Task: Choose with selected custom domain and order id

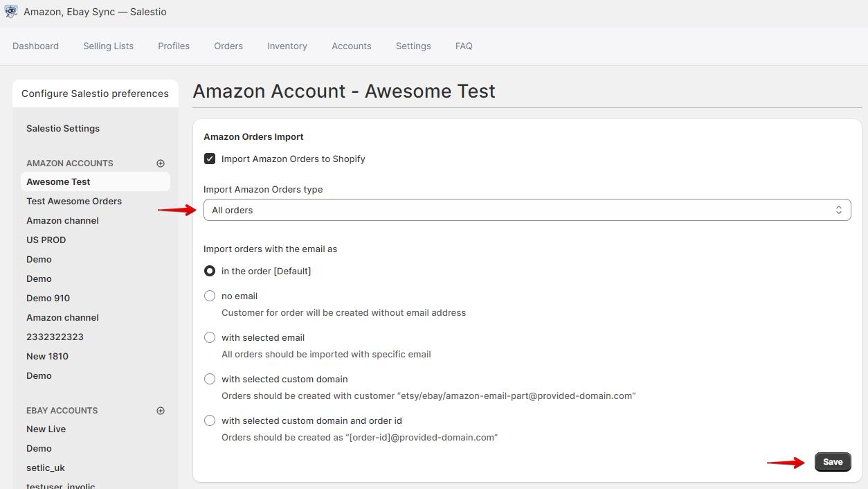Action: pyautogui.click(x=210, y=420)
